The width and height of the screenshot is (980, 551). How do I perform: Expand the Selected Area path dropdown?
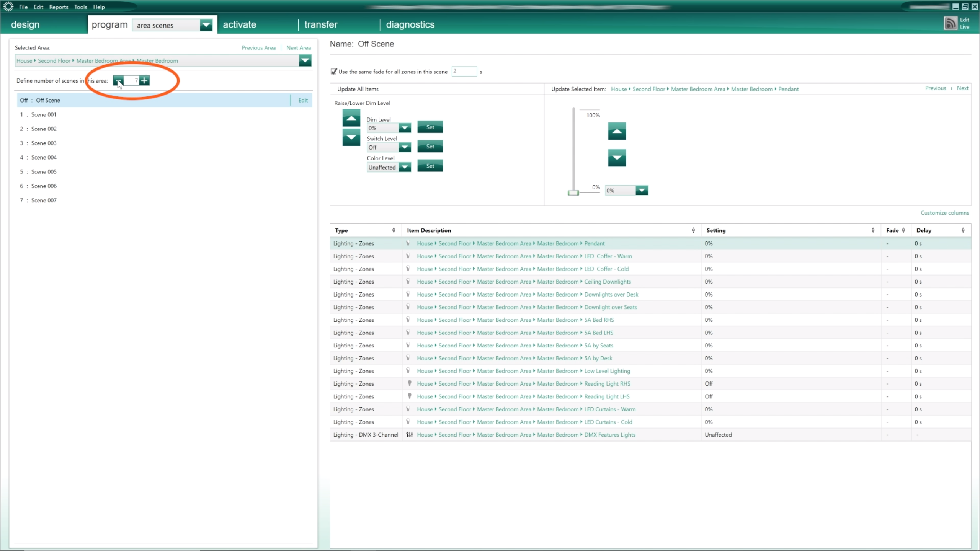305,60
